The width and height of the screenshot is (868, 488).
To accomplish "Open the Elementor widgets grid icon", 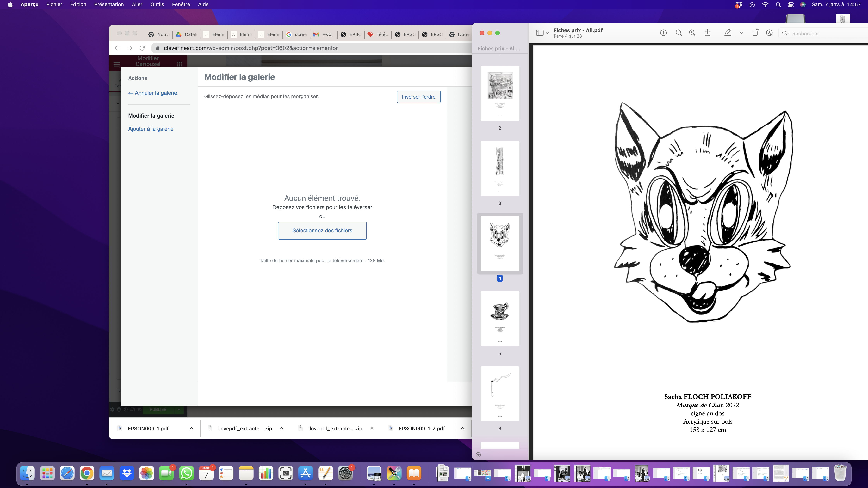I will pyautogui.click(x=179, y=64).
